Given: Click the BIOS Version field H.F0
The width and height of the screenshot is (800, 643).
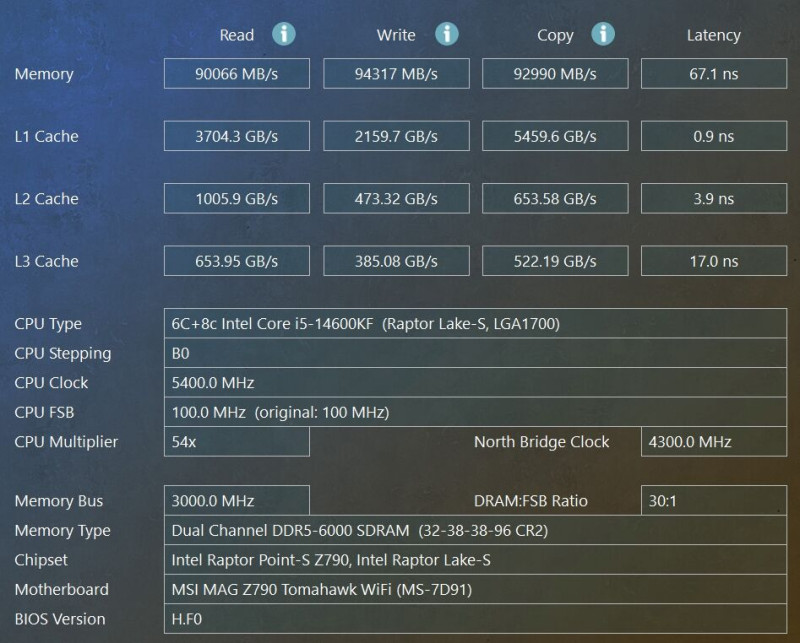Looking at the screenshot, I should pyautogui.click(x=476, y=619).
